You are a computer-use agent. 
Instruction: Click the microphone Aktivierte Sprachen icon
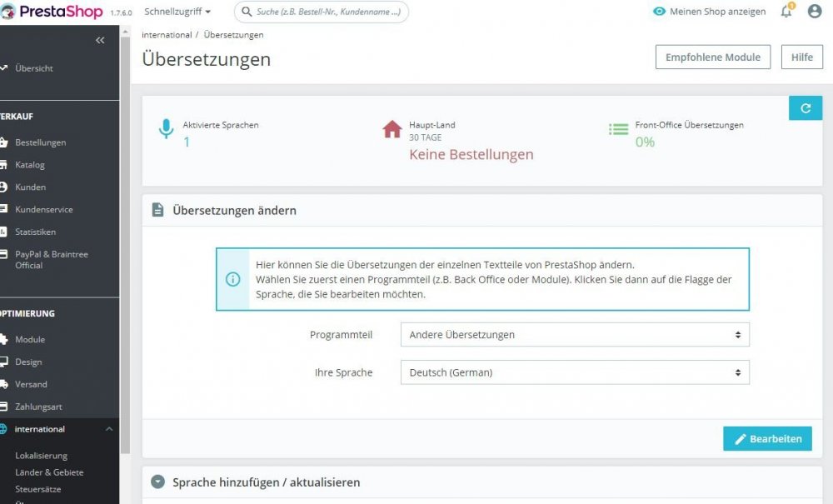[166, 128]
